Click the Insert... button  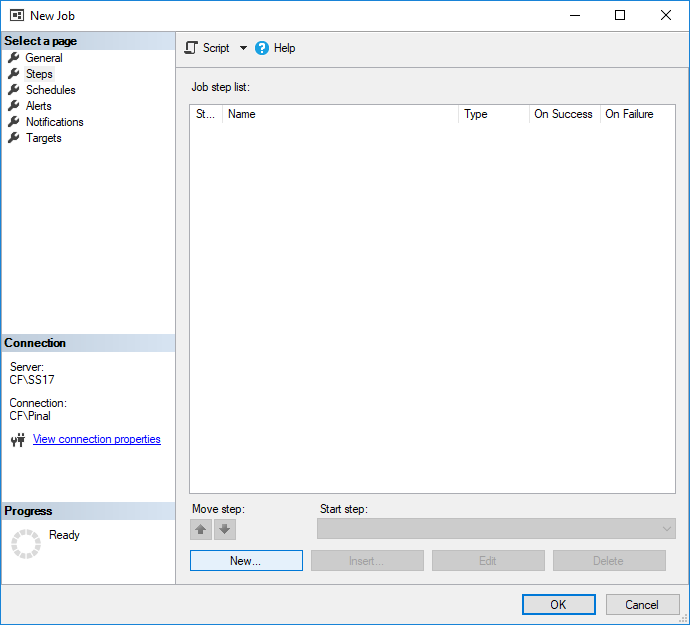[367, 560]
